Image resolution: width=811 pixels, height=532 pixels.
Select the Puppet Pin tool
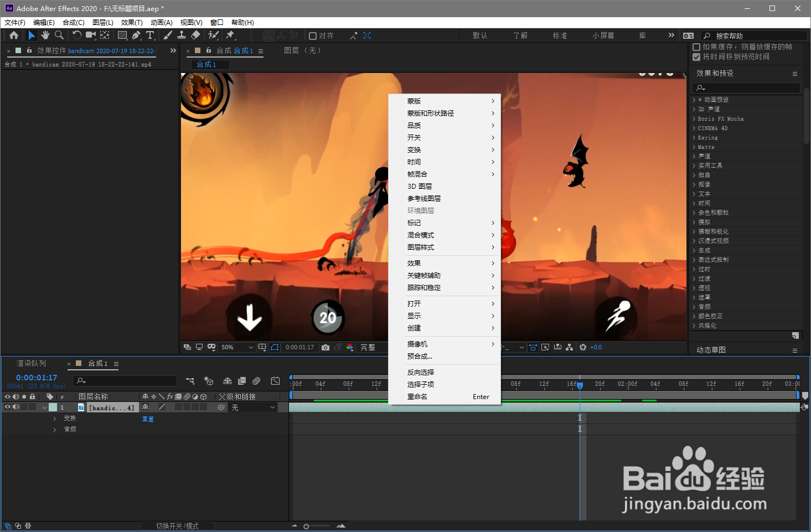230,35
